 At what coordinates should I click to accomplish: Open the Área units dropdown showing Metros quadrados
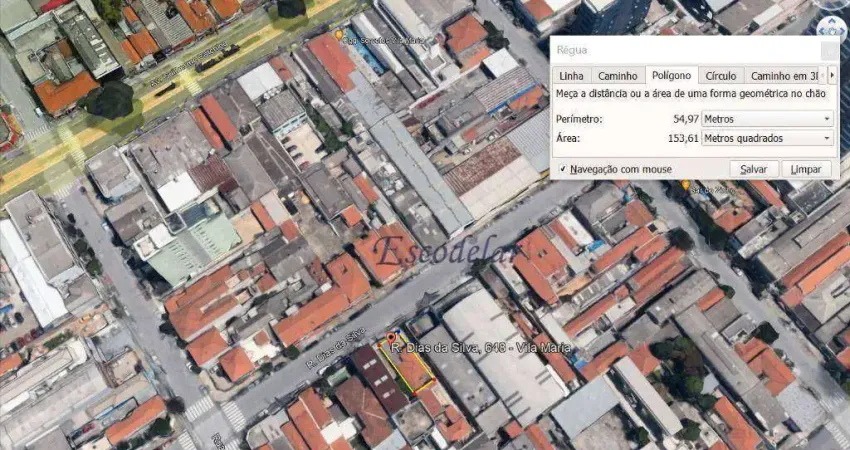[767, 138]
